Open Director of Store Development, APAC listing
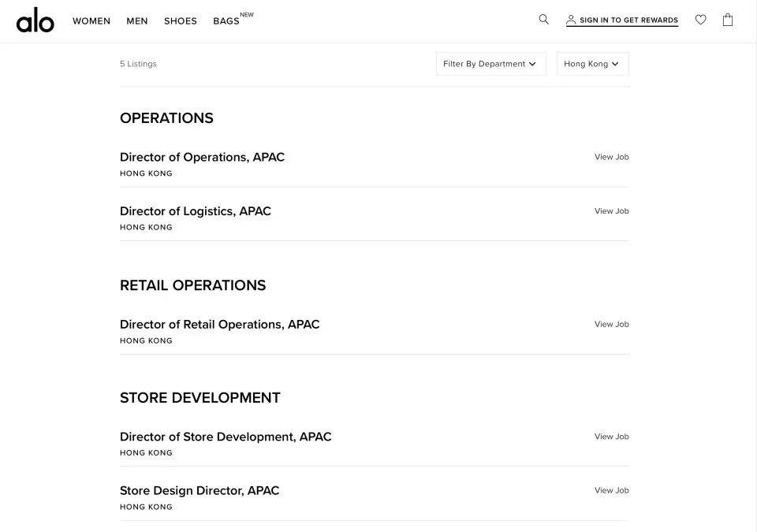757x532 pixels. 226,437
